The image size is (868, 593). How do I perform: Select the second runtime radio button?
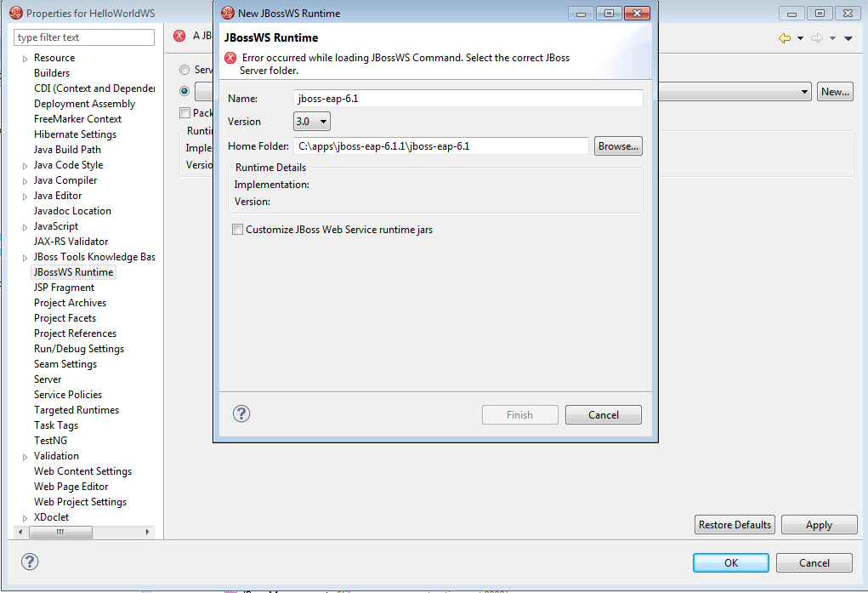click(x=184, y=91)
